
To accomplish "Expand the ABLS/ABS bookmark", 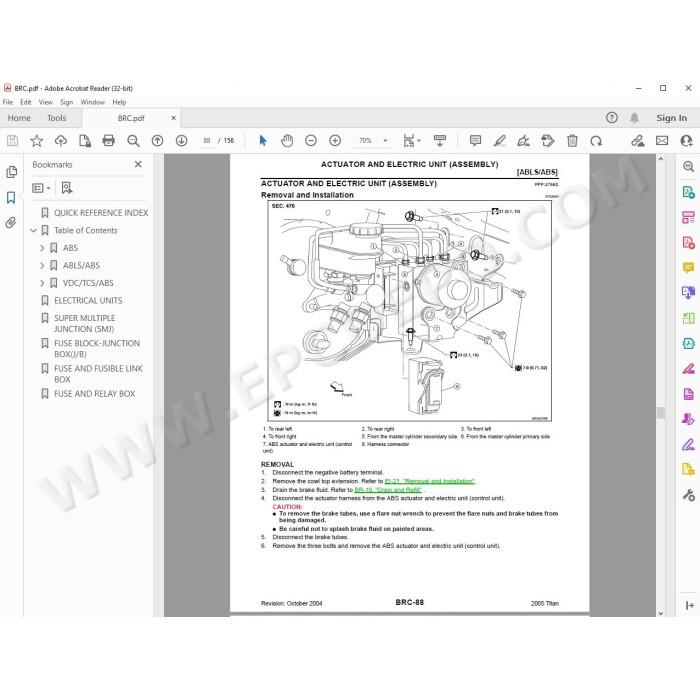I will pyautogui.click(x=42, y=266).
